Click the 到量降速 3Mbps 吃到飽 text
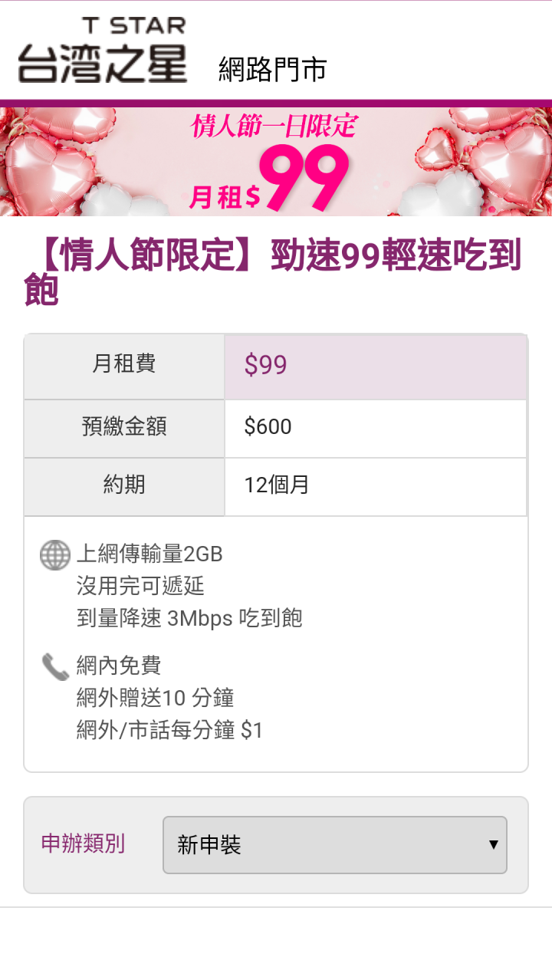The width and height of the screenshot is (552, 980). 189,618
